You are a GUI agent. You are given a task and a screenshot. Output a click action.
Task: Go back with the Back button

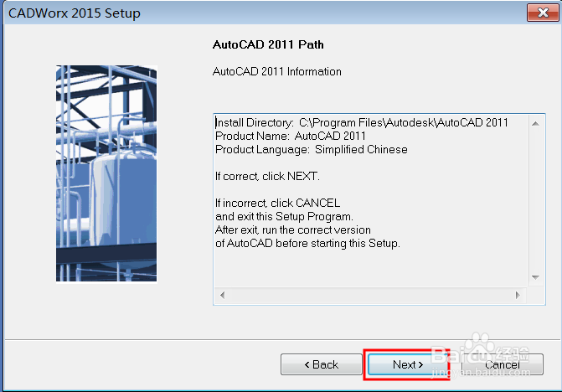pos(321,364)
